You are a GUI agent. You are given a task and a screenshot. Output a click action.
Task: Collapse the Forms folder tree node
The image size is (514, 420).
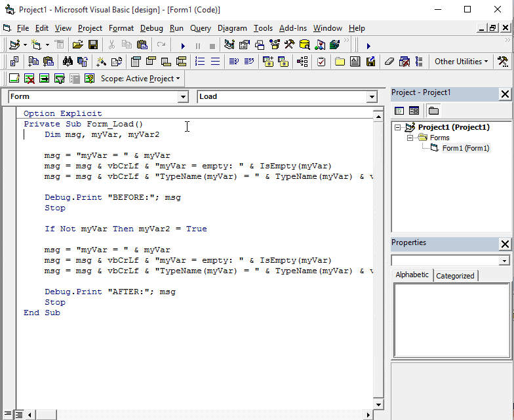[x=410, y=138]
